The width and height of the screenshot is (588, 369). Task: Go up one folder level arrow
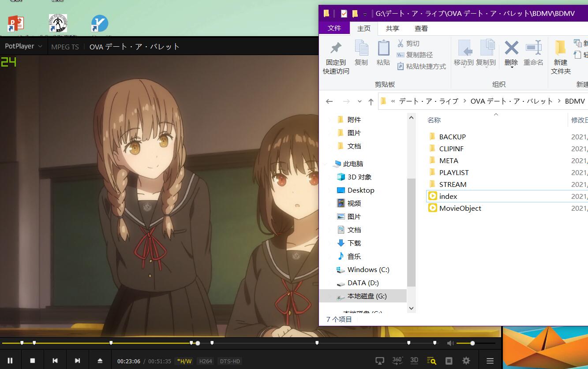(x=371, y=101)
